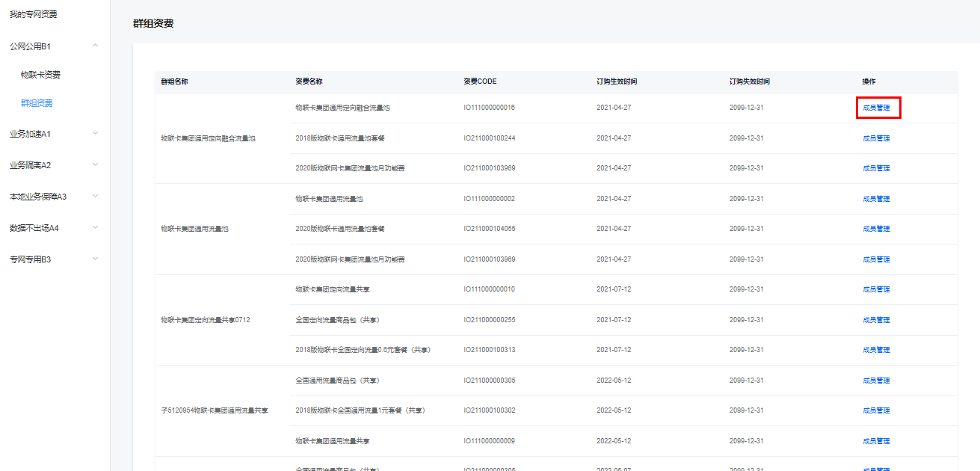The height and width of the screenshot is (471, 980).
Task: Click 成员管理 for code IO111000000002
Action: pos(876,199)
